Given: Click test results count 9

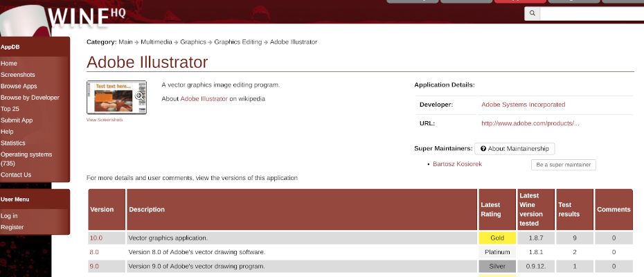Looking at the screenshot, I should [x=574, y=238].
